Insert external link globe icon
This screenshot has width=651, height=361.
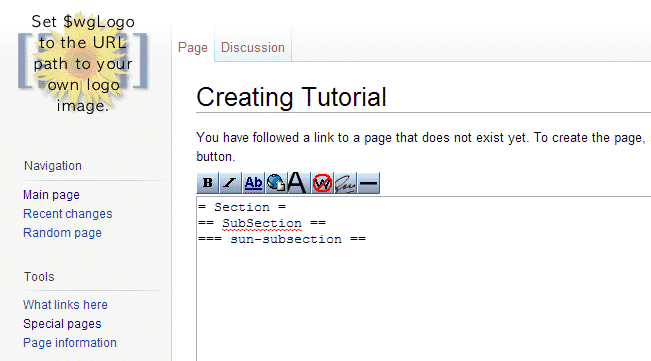[x=275, y=183]
